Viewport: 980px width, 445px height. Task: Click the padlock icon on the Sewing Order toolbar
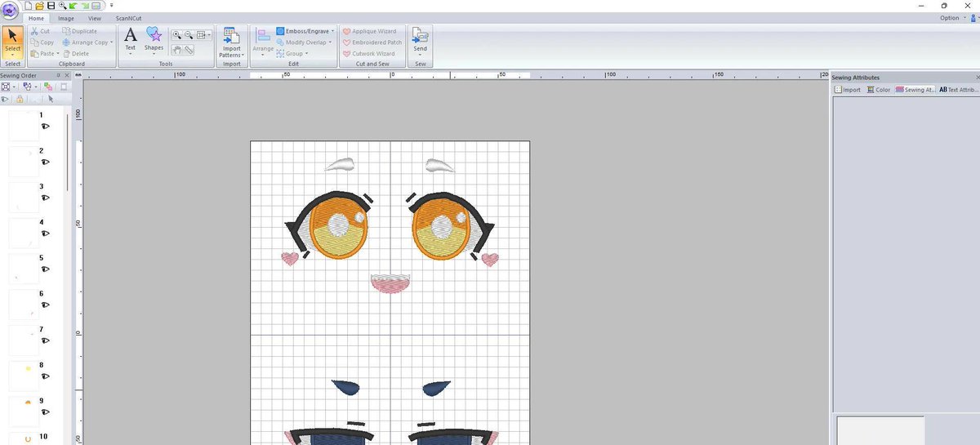point(19,99)
